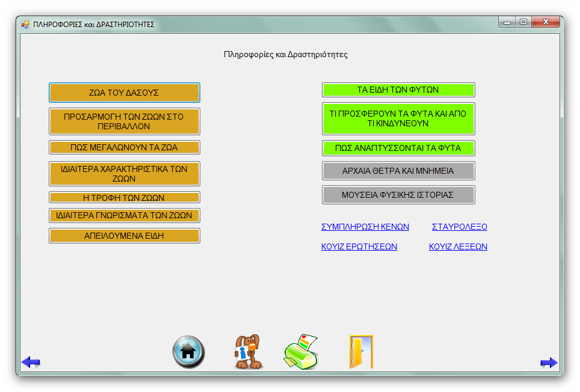The width and height of the screenshot is (580, 392).
Task: Go forward with the blue right arrow
Action: coord(549,363)
